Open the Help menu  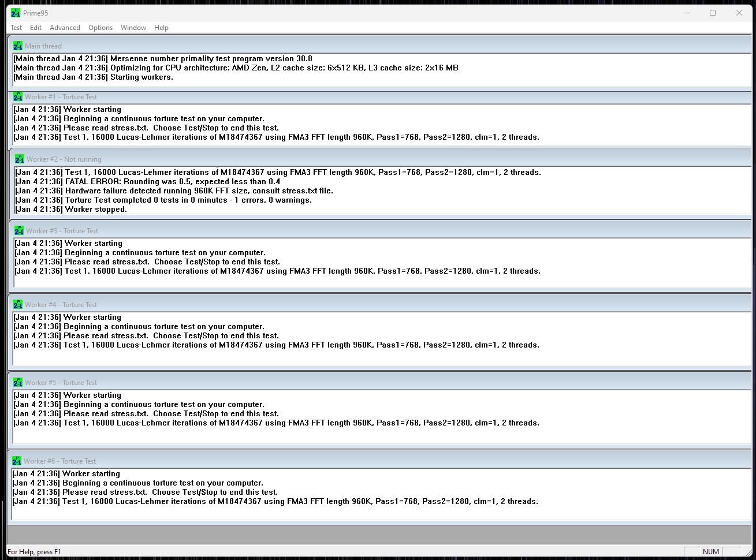click(161, 28)
